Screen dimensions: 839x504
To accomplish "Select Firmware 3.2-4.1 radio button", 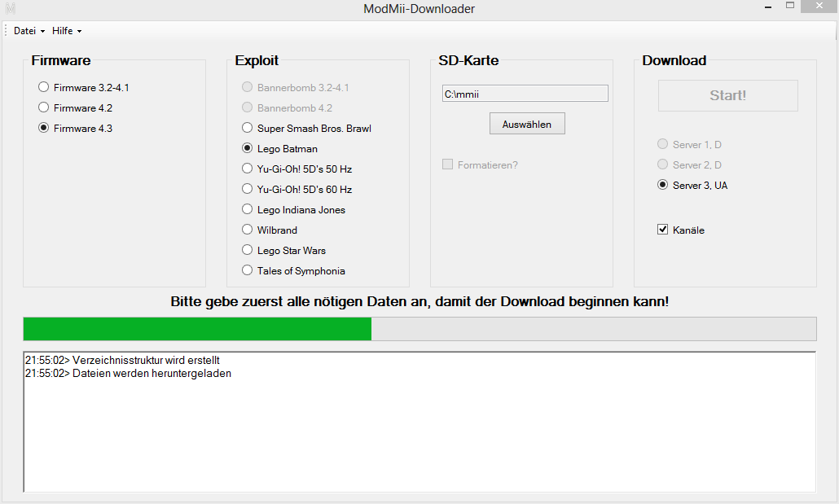I will [44, 87].
